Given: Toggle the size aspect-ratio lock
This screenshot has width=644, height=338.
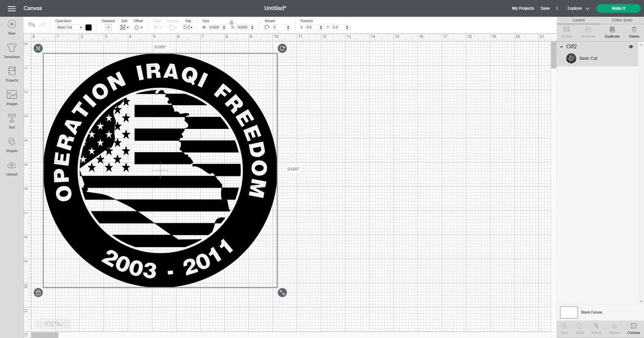Looking at the screenshot, I should [231, 21].
